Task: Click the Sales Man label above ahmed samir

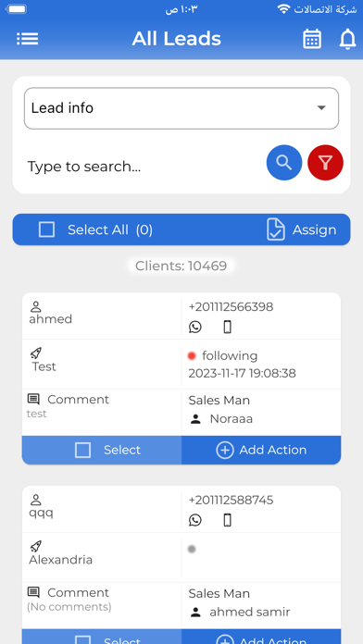Action: point(219,593)
